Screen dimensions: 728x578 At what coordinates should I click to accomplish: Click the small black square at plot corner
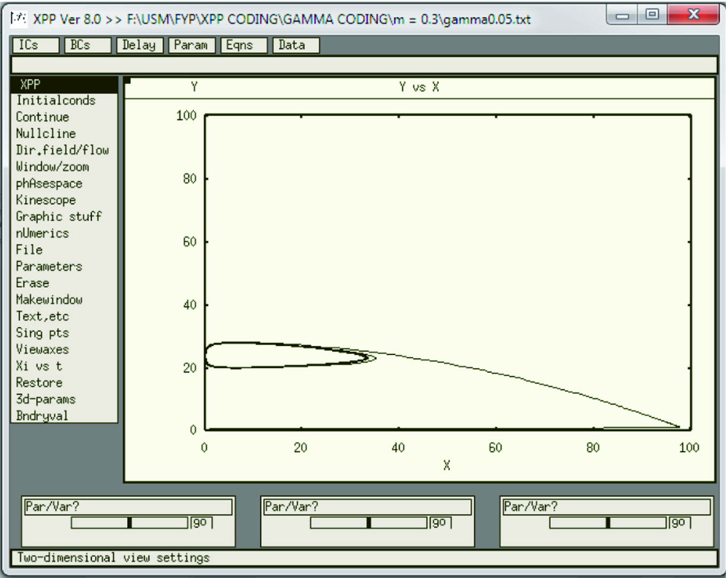128,81
